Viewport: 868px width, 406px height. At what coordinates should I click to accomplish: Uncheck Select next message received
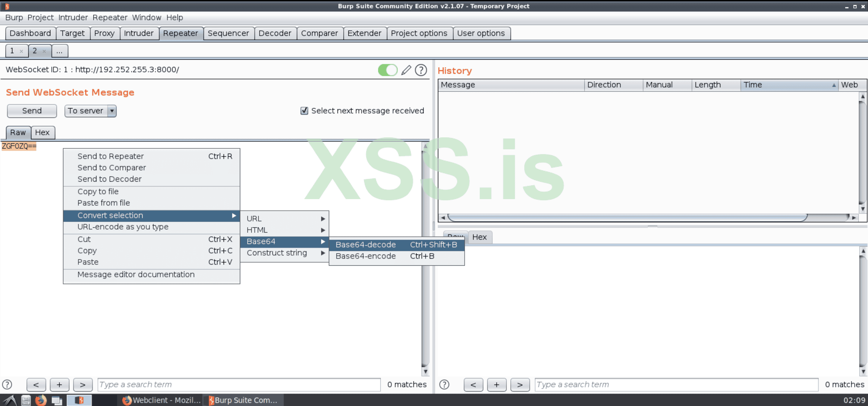[x=304, y=111]
